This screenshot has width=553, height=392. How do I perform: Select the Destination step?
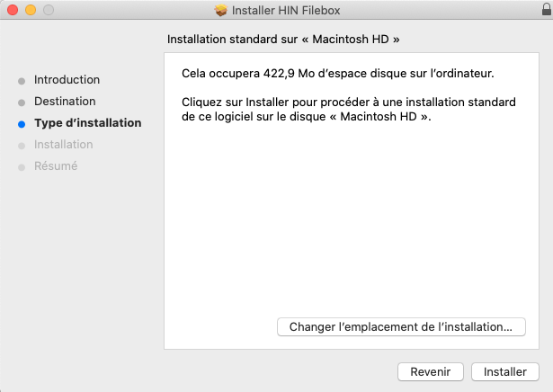(x=65, y=102)
